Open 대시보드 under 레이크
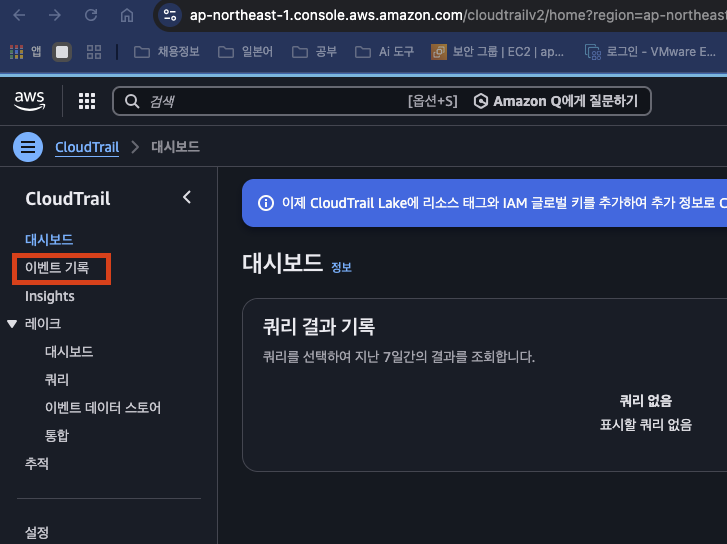727x544 pixels. click(69, 352)
